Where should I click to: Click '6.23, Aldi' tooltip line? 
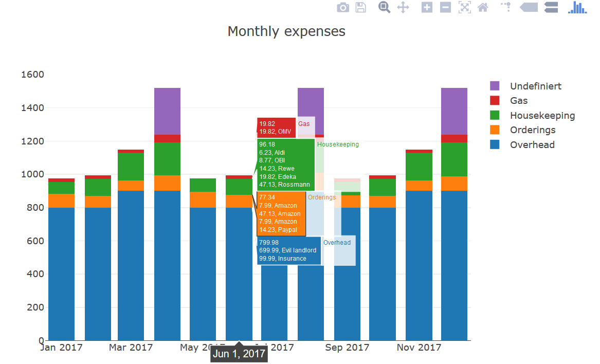272,152
